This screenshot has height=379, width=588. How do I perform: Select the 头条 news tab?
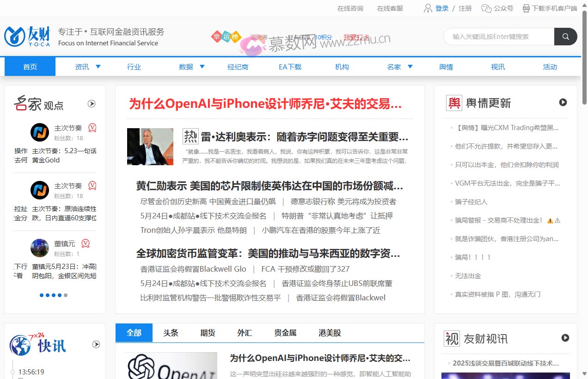coord(171,333)
